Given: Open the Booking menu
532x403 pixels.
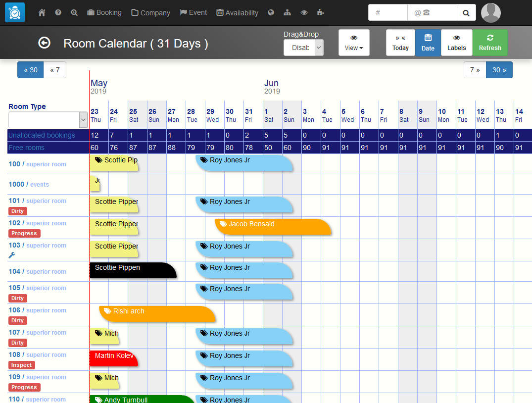Looking at the screenshot, I should [x=104, y=13].
